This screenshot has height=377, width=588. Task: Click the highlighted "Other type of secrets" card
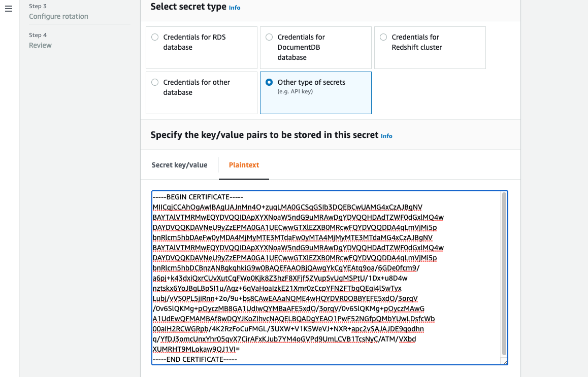point(315,93)
